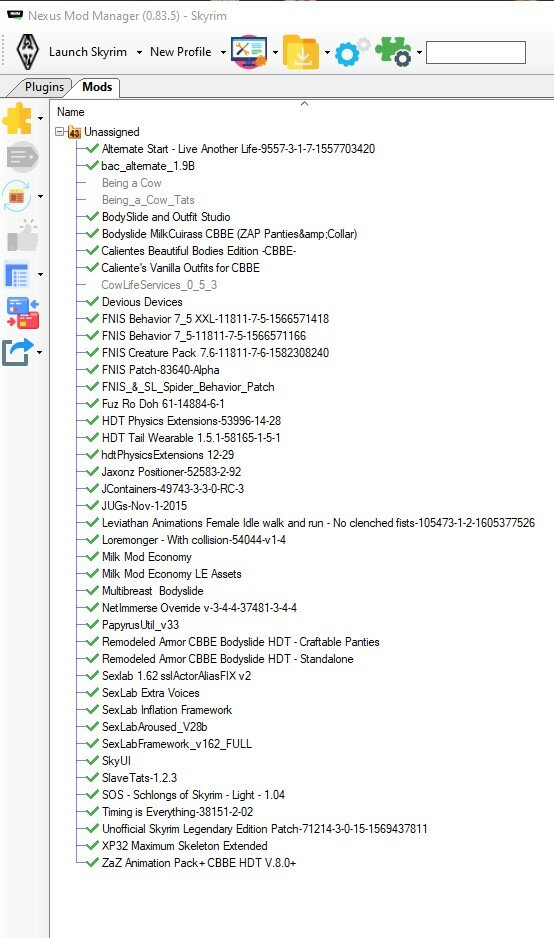554x938 pixels.
Task: Click the Unassigned folder icon with 43
Action: 74,132
